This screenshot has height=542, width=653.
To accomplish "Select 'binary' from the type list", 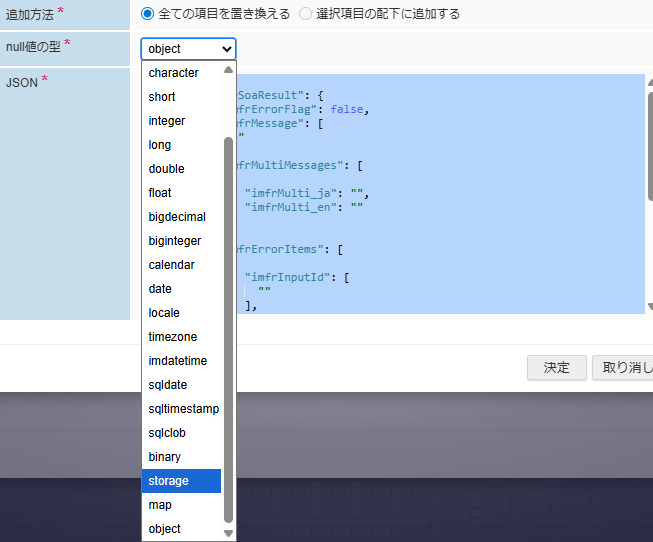I will point(180,457).
